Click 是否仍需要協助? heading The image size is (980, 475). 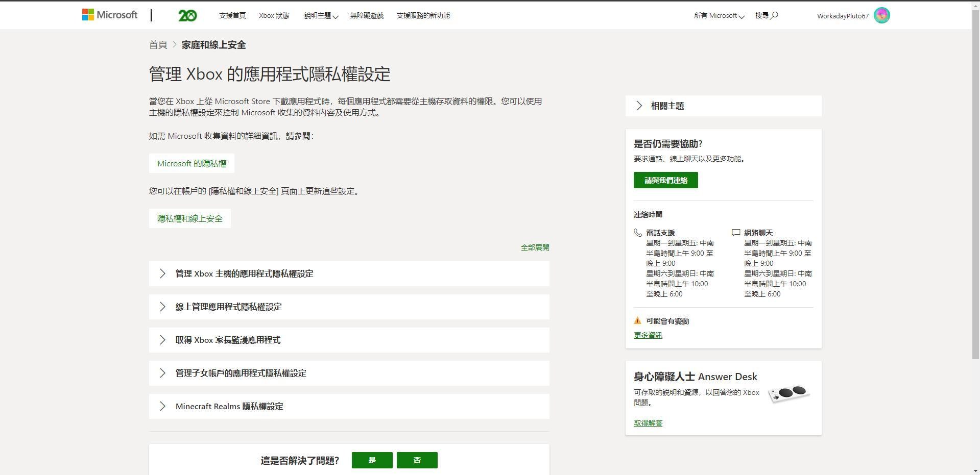(x=668, y=144)
